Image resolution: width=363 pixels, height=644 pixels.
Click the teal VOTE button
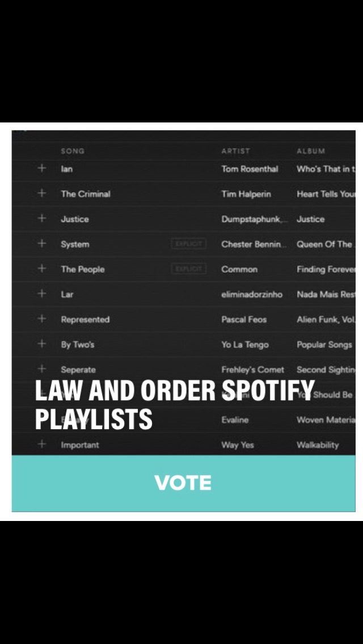tap(183, 483)
